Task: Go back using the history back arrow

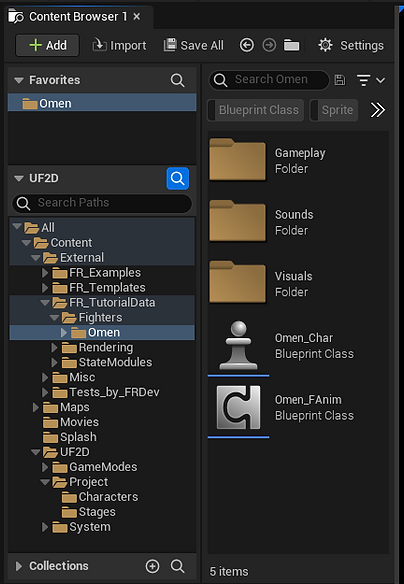Action: 246,45
